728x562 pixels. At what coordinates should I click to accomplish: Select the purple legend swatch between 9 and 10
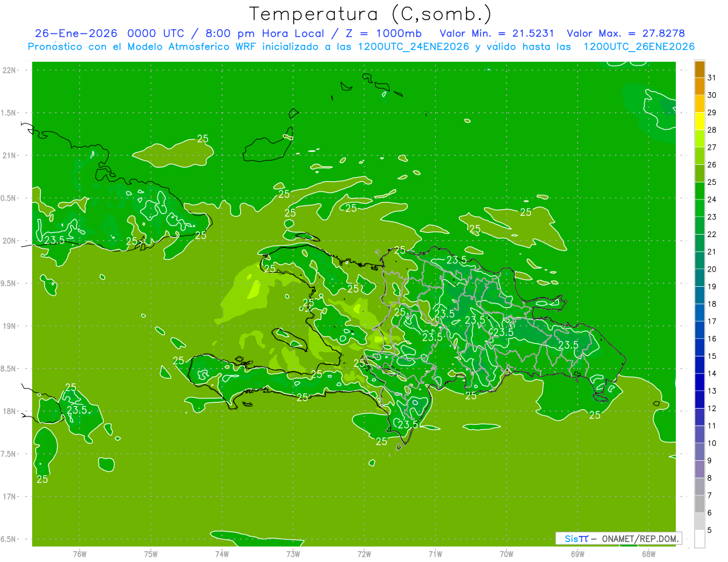coord(699,452)
